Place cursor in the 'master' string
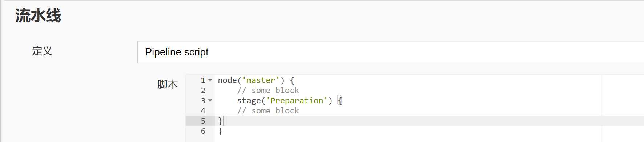Viewport: 644px width, 142px height. click(x=261, y=80)
